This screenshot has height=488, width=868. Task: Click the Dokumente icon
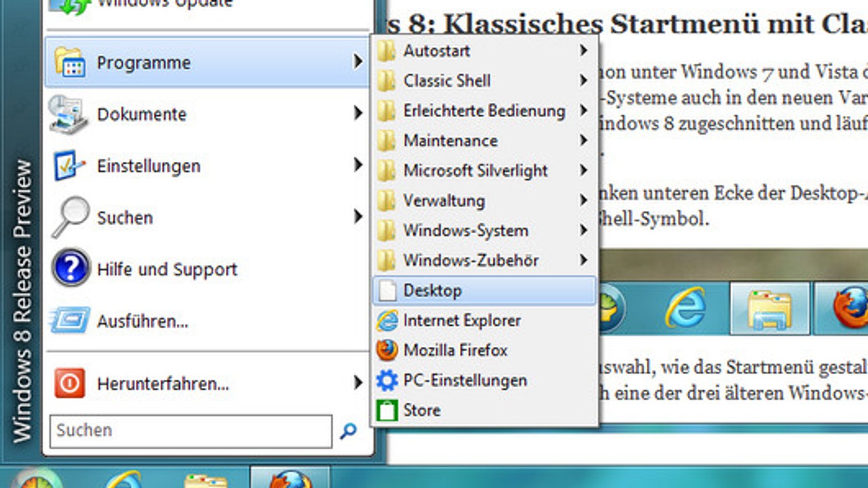point(68,114)
